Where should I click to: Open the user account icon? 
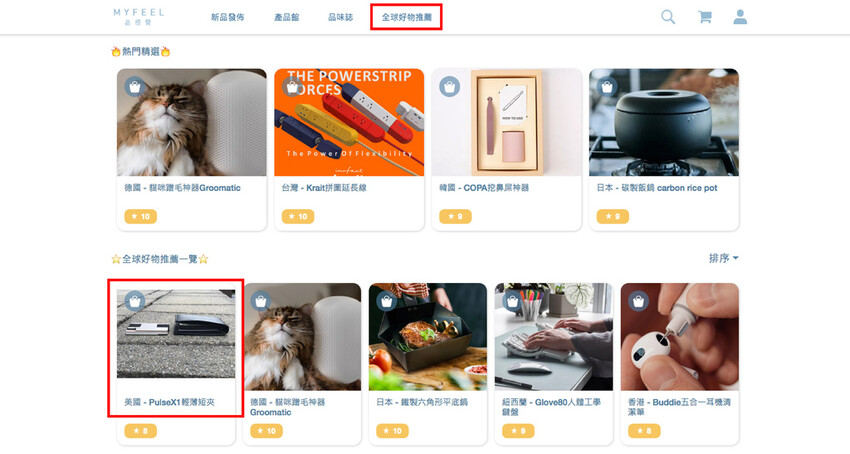click(x=740, y=17)
